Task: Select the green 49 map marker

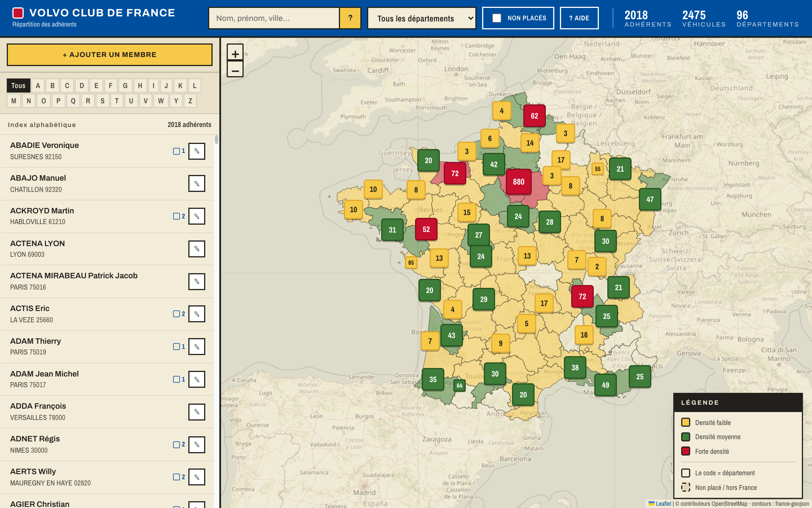Action: click(605, 385)
